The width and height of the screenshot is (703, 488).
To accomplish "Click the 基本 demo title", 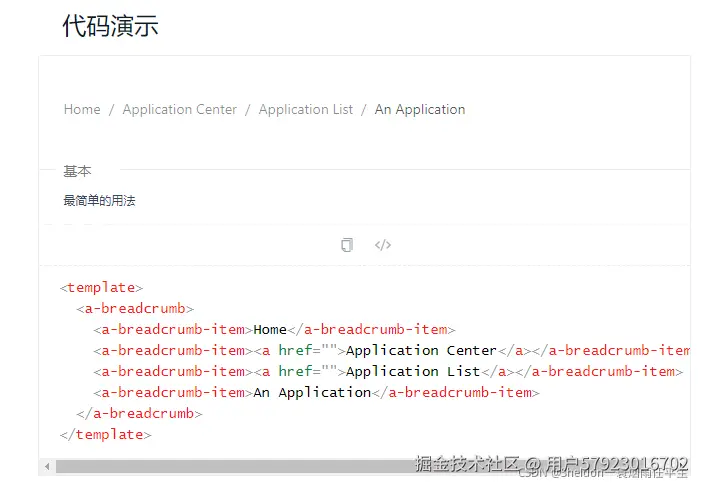I will click(77, 171).
